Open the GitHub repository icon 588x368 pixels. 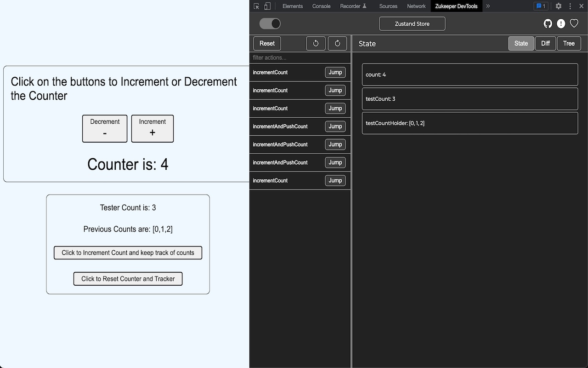[x=548, y=23]
